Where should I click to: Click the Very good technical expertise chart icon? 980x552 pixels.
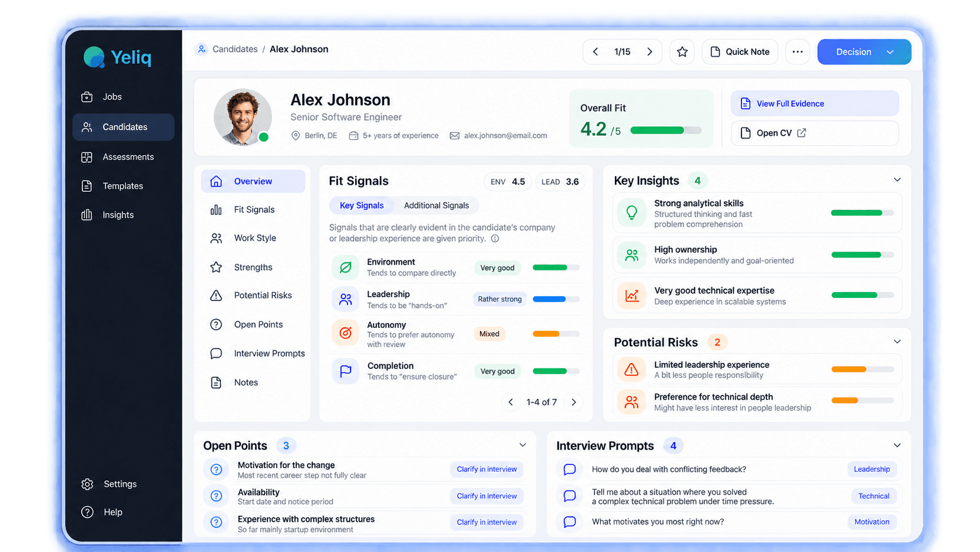pyautogui.click(x=632, y=296)
